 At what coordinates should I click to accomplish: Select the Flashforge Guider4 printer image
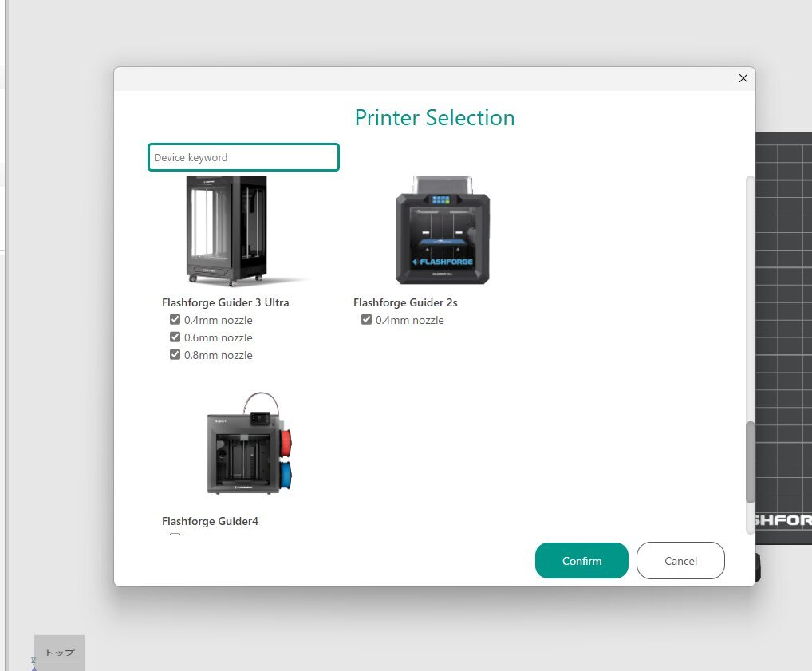point(250,444)
